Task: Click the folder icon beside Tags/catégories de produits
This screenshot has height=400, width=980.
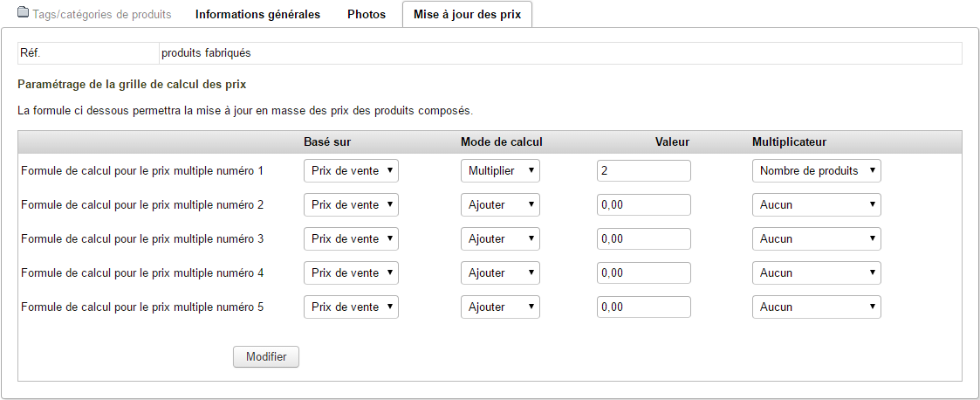Action: [24, 13]
